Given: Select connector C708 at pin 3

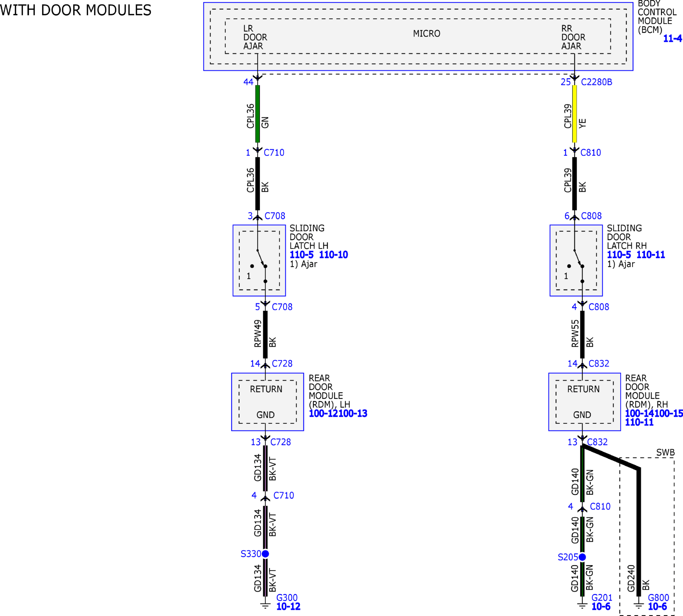Looking at the screenshot, I should coord(275,216).
